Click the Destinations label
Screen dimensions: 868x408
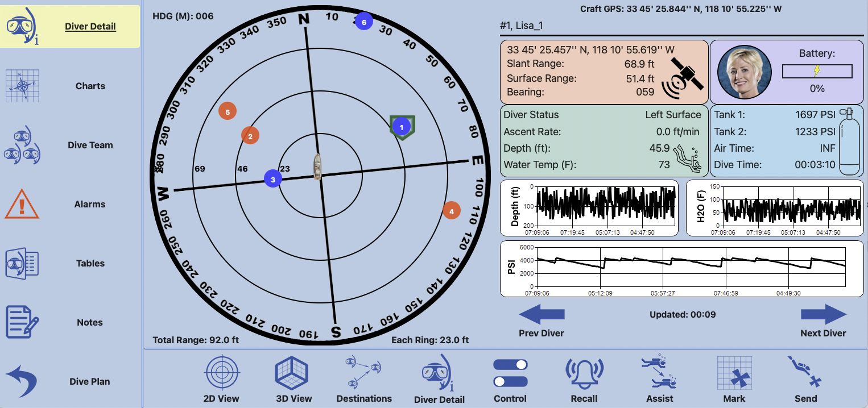364,398
